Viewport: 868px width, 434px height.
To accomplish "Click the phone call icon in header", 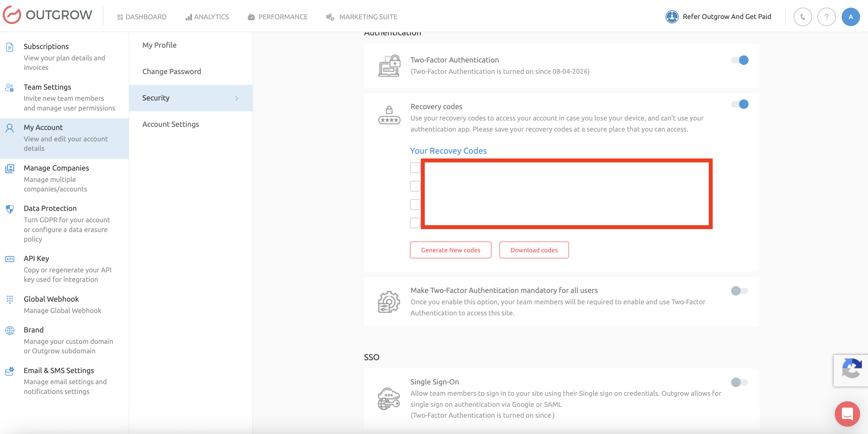I will 802,17.
